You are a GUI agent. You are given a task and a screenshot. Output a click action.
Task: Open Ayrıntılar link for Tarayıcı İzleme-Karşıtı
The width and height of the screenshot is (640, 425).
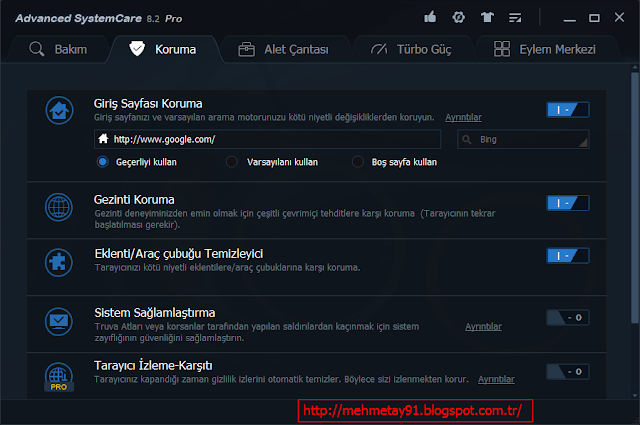496,379
